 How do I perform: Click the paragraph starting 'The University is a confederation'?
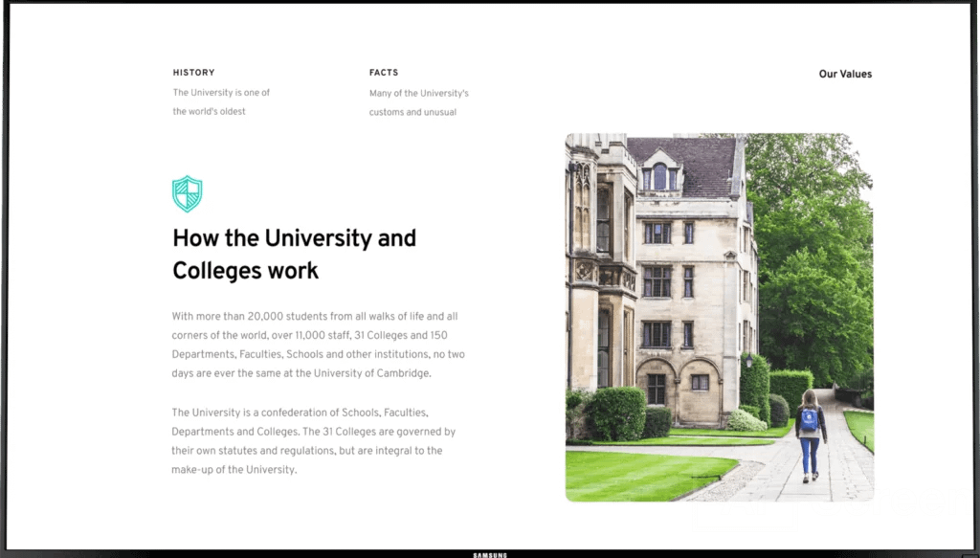(314, 441)
